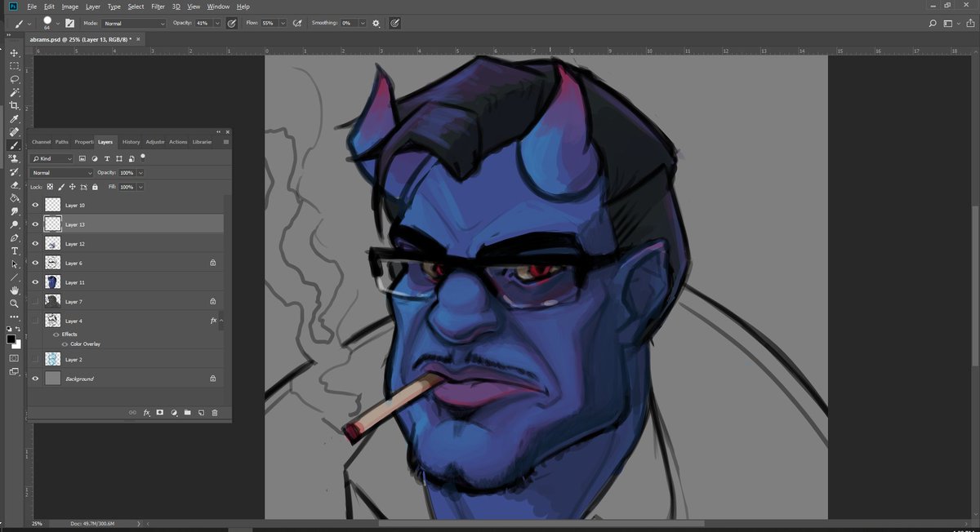Select the Eraser tool
This screenshot has height=532, width=980.
pyautogui.click(x=14, y=184)
